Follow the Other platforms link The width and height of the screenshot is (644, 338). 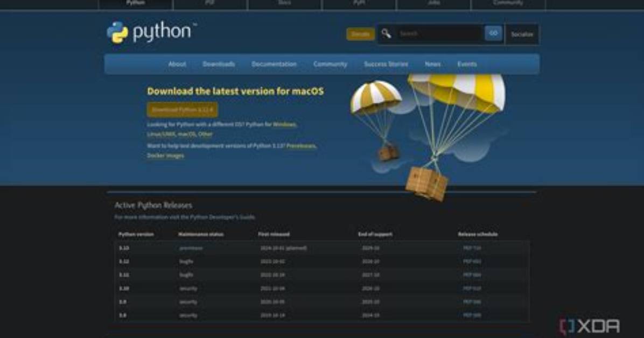[x=205, y=134]
